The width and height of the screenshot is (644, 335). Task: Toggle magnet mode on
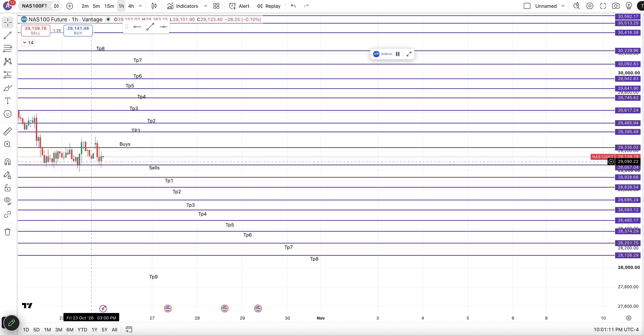pos(8,162)
